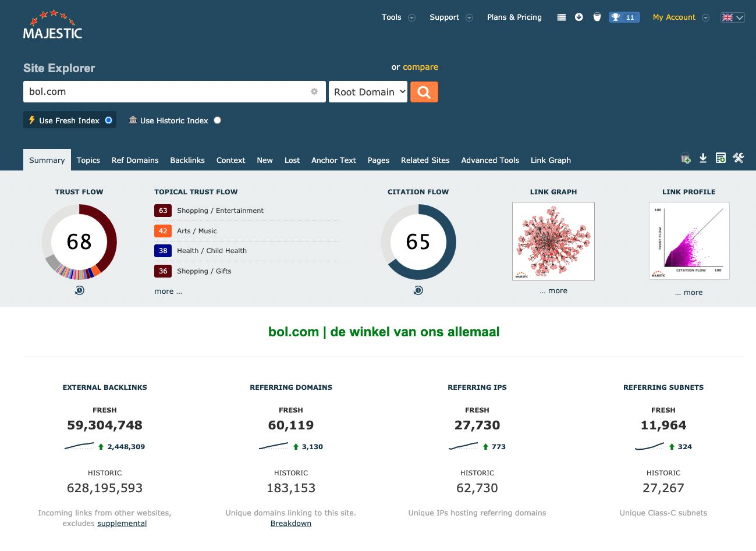The width and height of the screenshot is (756, 551).
Task: Click the External Backlinks fresh trend sparkline
Action: pos(79,446)
